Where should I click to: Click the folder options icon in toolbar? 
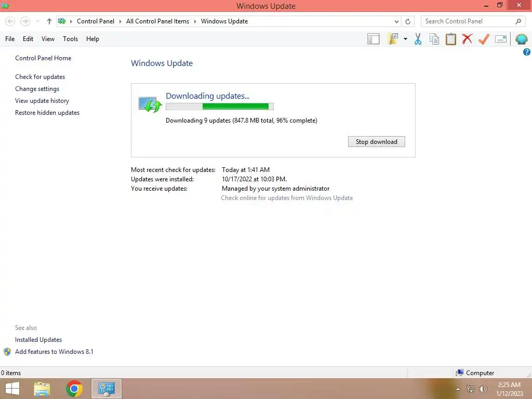[393, 39]
